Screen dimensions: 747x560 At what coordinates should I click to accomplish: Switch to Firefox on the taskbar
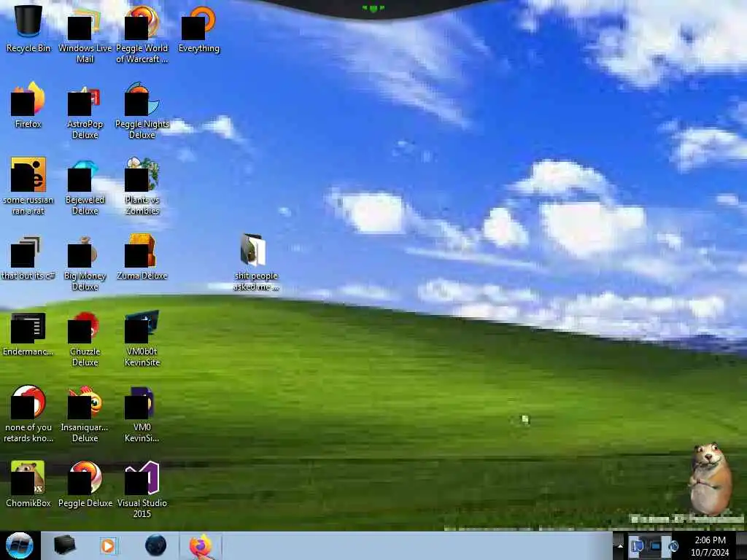201,545
